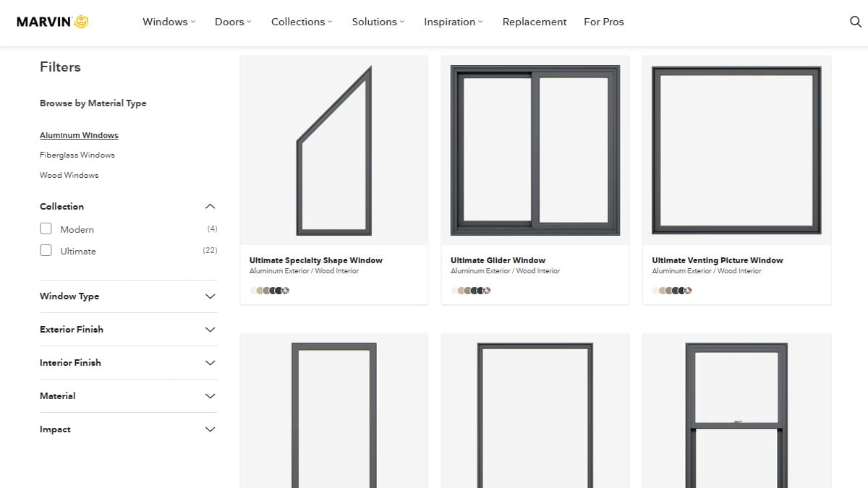Collapse the Collection filter section
The height and width of the screenshot is (488, 868).
coord(210,207)
